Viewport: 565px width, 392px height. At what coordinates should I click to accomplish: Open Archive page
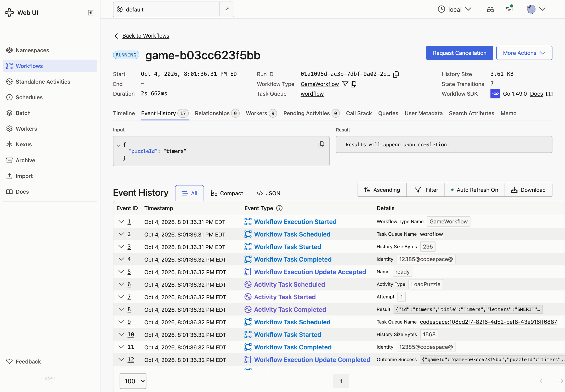point(50,160)
